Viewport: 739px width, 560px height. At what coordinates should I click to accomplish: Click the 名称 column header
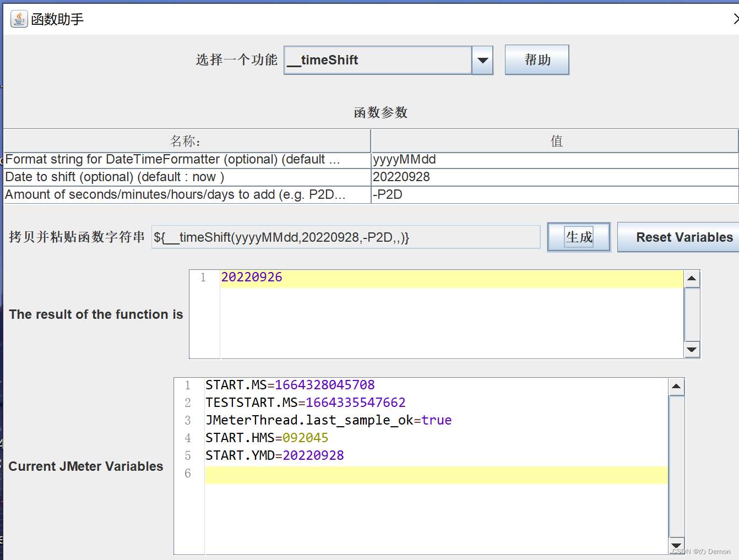[187, 141]
